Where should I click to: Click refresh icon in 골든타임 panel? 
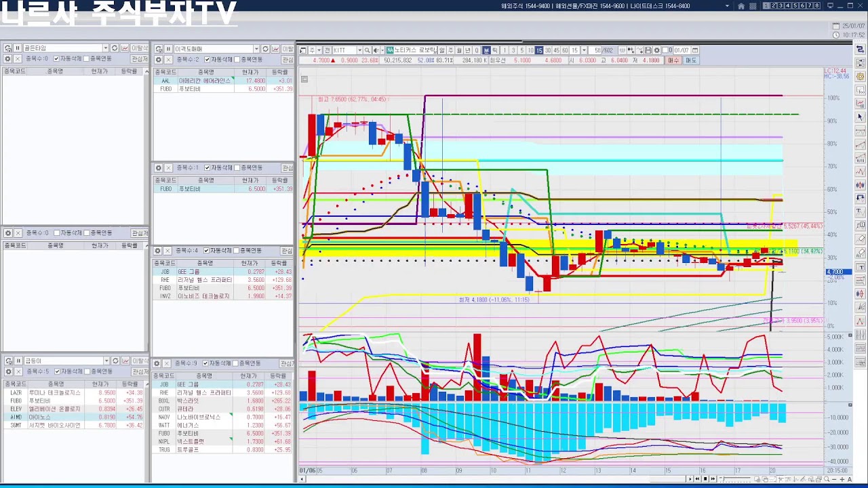[x=115, y=48]
